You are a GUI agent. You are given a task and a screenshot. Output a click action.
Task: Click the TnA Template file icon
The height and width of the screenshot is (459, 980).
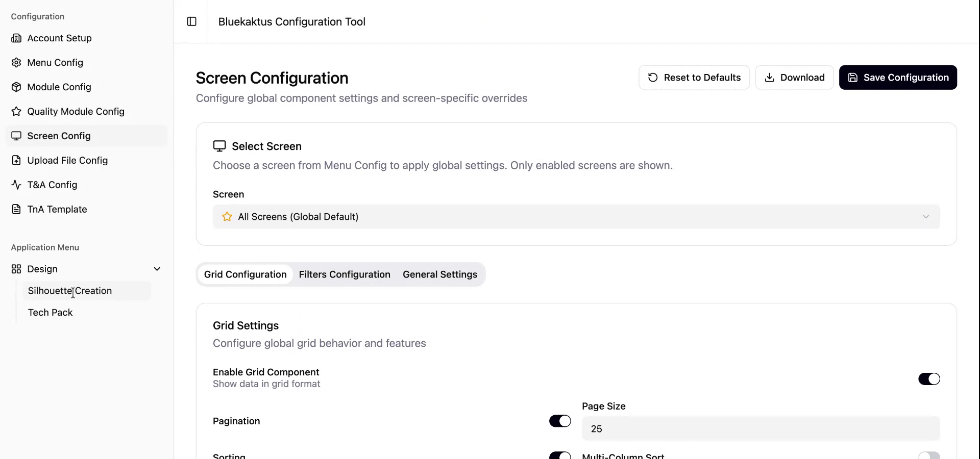(16, 210)
